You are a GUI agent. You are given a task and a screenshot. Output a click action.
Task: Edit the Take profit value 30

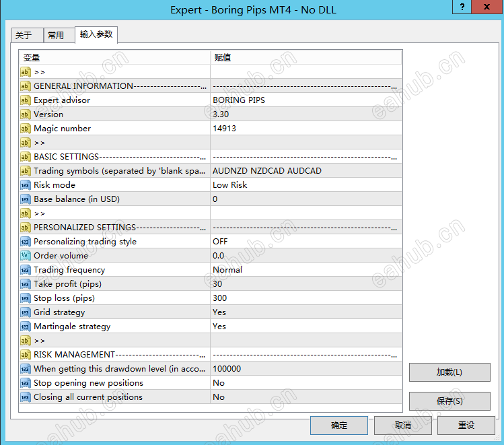coord(306,284)
